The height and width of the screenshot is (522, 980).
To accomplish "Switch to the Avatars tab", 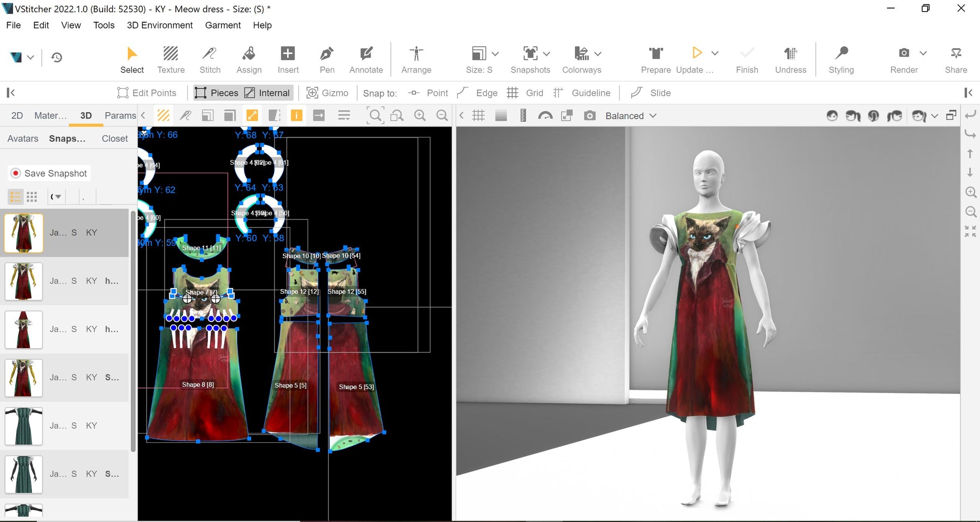I will tap(23, 139).
